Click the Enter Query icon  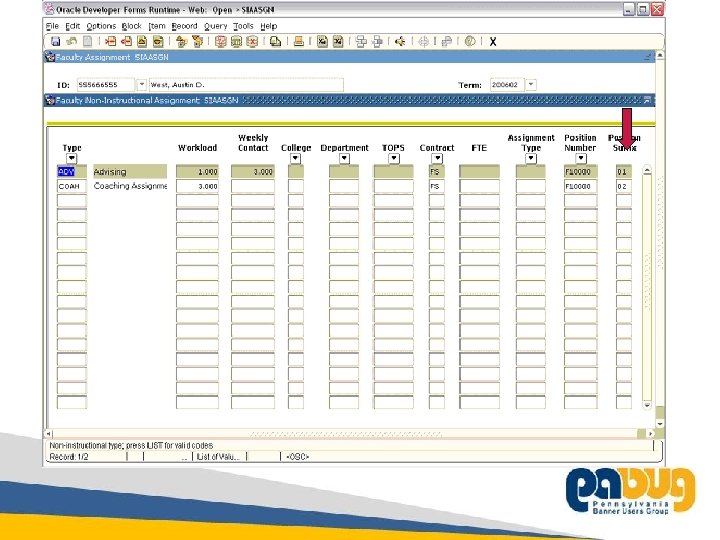(x=220, y=41)
